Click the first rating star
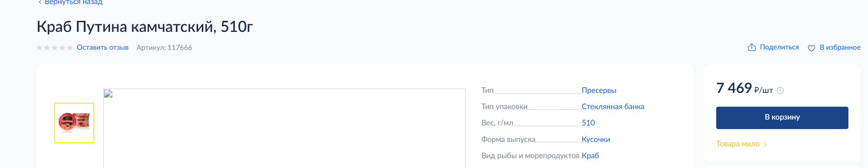868x168 pixels. (39, 48)
